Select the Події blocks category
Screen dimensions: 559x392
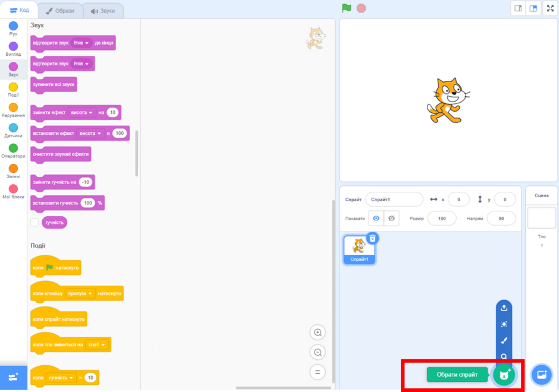coord(13,89)
